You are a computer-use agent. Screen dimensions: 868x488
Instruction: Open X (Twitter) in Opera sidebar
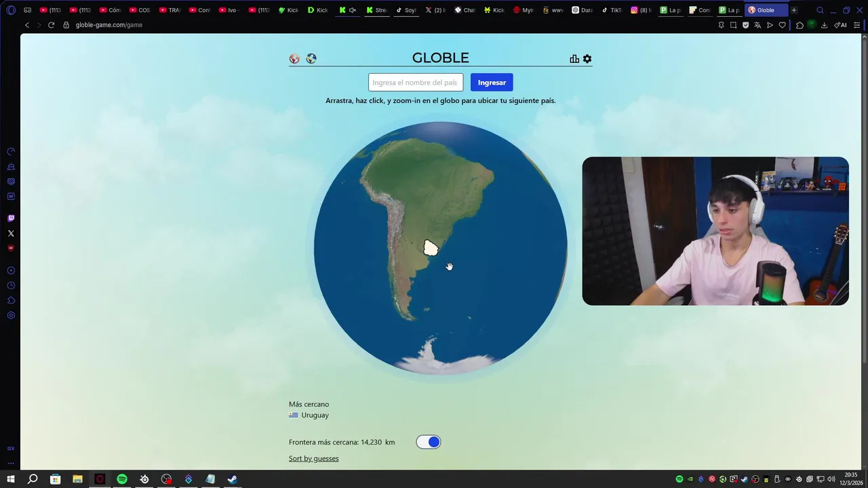pyautogui.click(x=11, y=233)
